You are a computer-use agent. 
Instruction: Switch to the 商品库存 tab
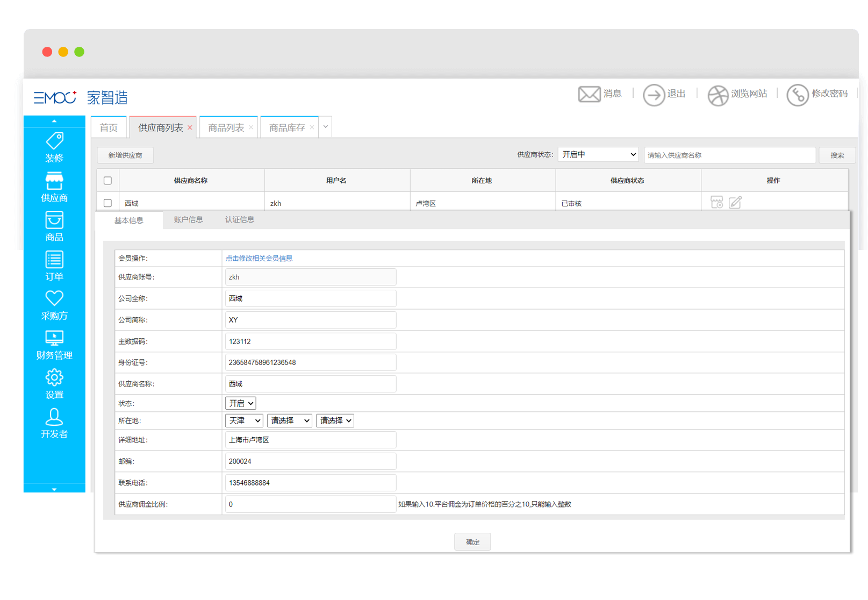click(287, 127)
